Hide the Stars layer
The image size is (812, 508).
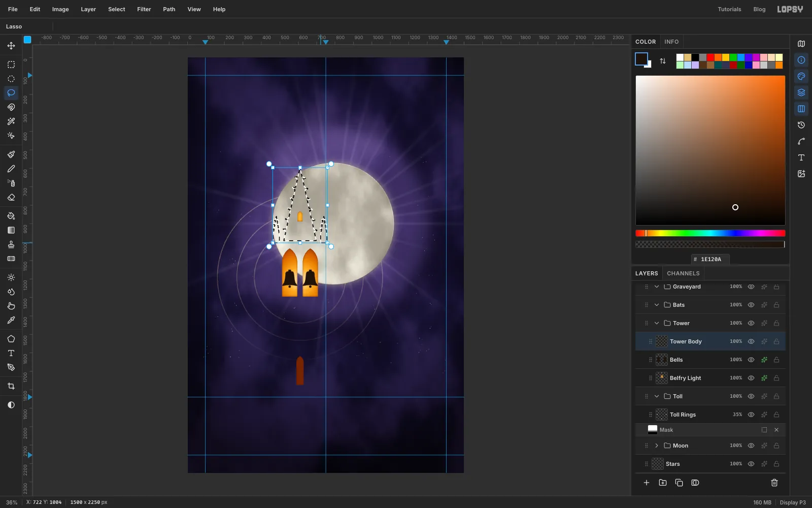pos(751,464)
